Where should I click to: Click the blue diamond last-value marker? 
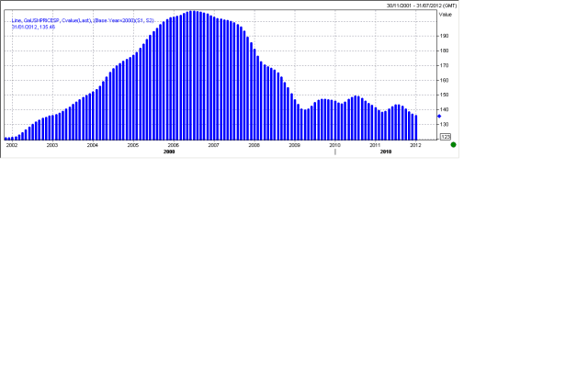439,117
